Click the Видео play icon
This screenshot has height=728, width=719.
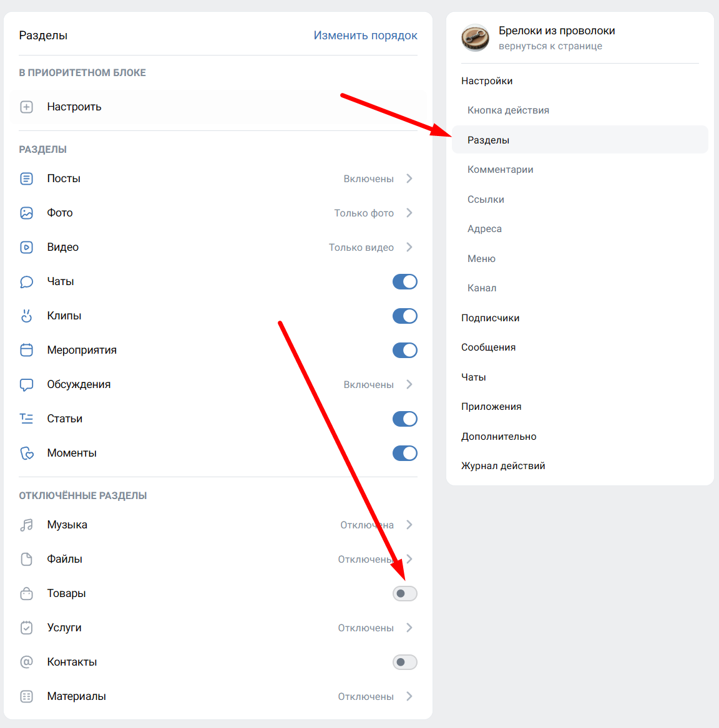[x=26, y=248]
